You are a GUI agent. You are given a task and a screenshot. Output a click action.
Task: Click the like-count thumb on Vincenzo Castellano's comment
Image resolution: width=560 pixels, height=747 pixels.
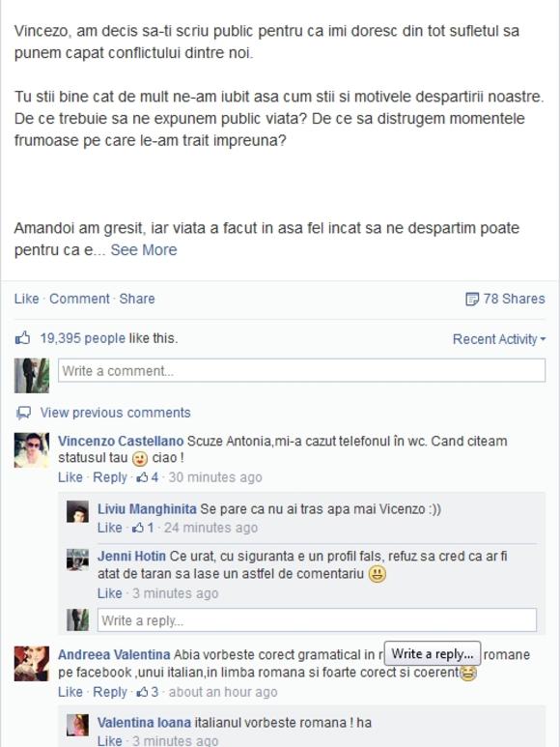point(142,476)
